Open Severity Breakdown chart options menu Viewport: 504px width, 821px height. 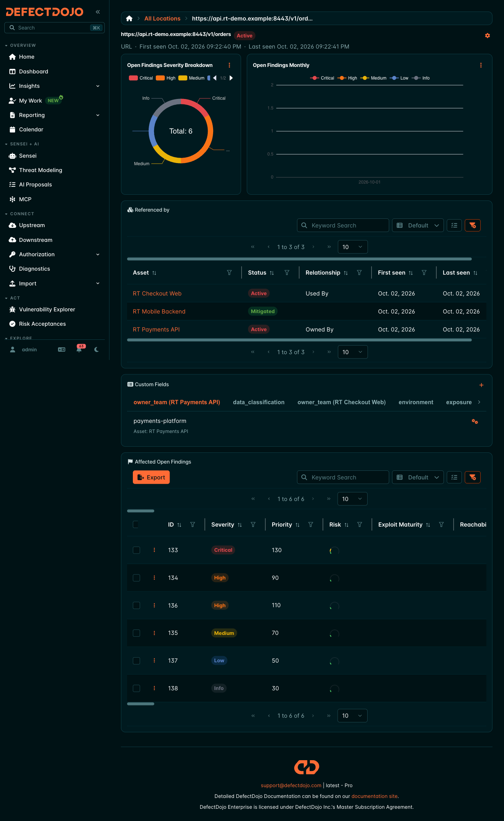229,65
